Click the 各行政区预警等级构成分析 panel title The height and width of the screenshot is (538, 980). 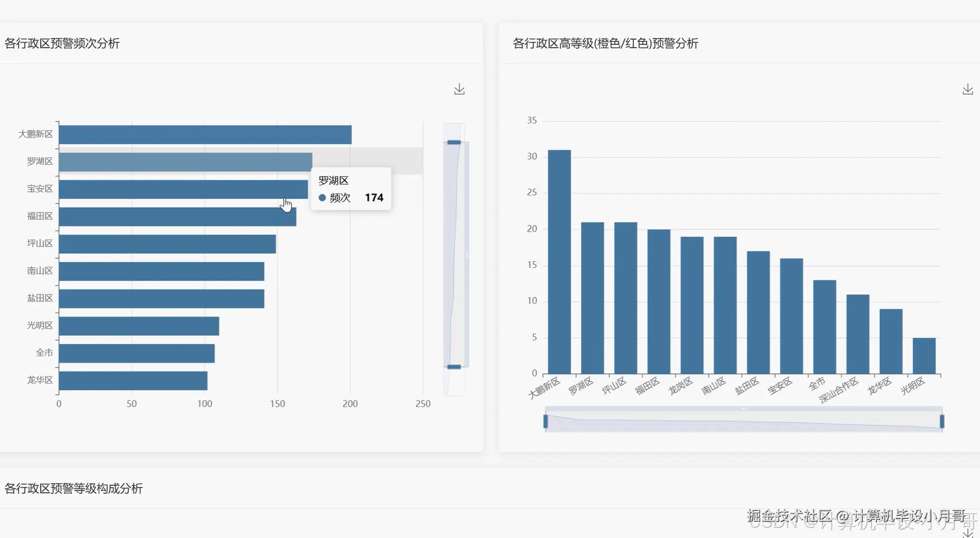point(73,488)
